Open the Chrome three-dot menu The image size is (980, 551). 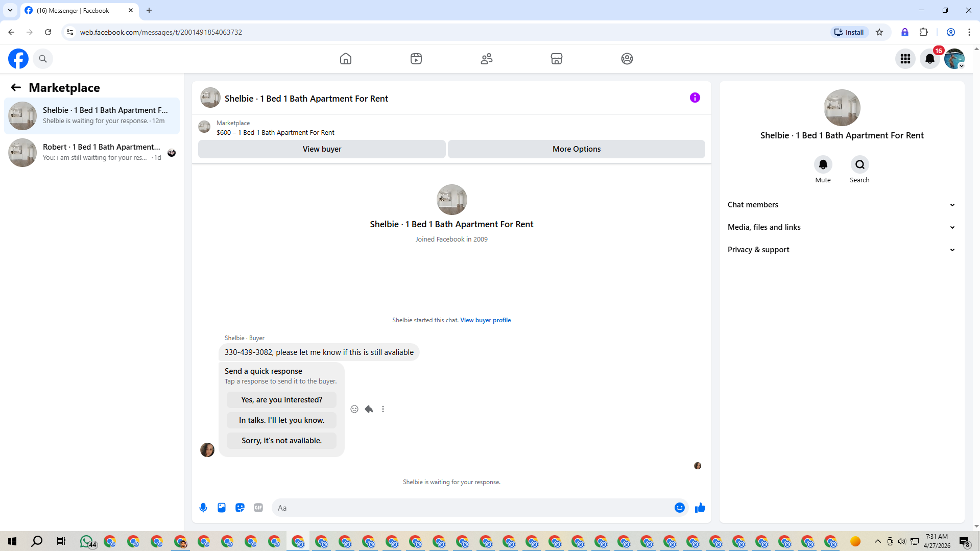click(x=969, y=32)
